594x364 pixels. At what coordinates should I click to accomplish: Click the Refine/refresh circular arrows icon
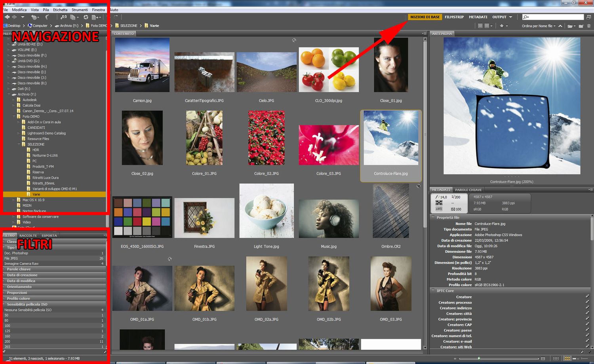86,17
